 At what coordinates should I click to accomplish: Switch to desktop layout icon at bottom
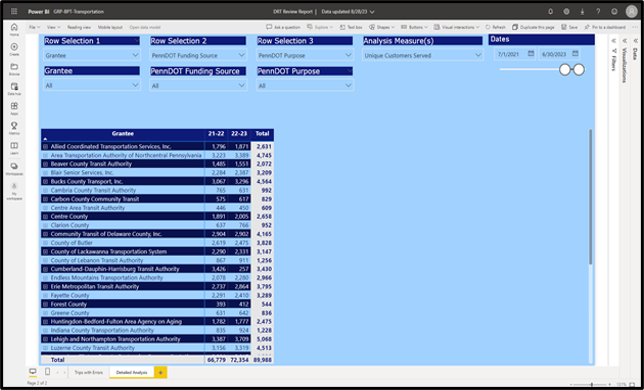coord(32,372)
